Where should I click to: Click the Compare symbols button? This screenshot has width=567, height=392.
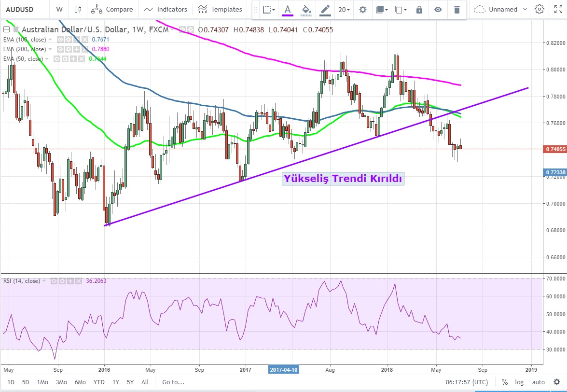(x=112, y=9)
